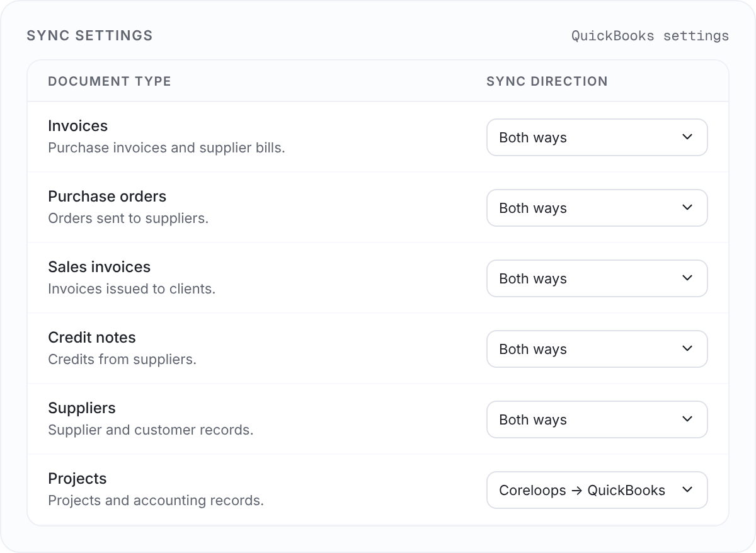Screen dimensions: 756x553
Task: Click 'Invoices issued to clients.' description
Action: point(132,289)
